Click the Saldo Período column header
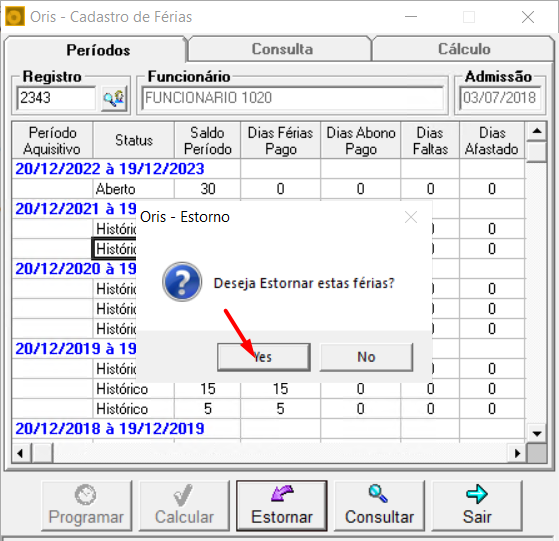Screen dimensions: 559x541 (207, 140)
